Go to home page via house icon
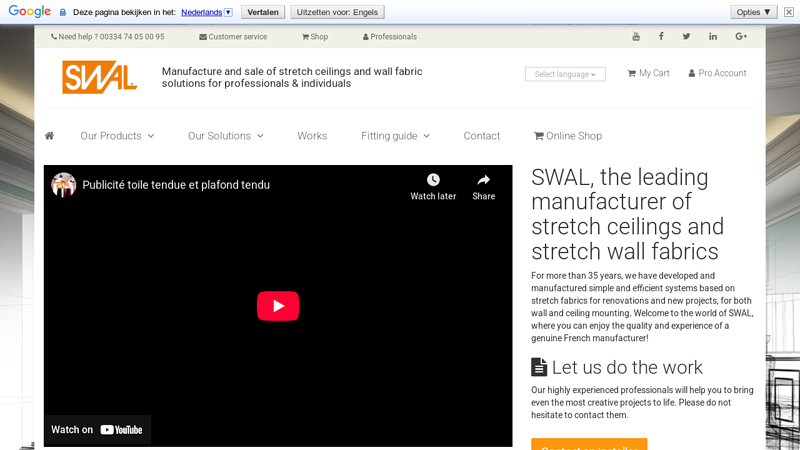 (x=49, y=136)
